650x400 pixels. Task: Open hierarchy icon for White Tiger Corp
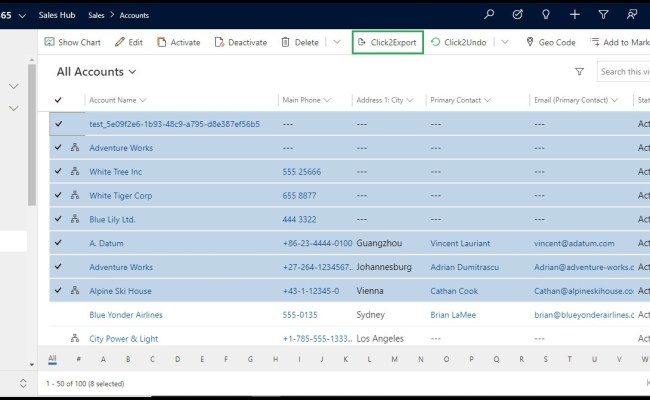tap(75, 195)
